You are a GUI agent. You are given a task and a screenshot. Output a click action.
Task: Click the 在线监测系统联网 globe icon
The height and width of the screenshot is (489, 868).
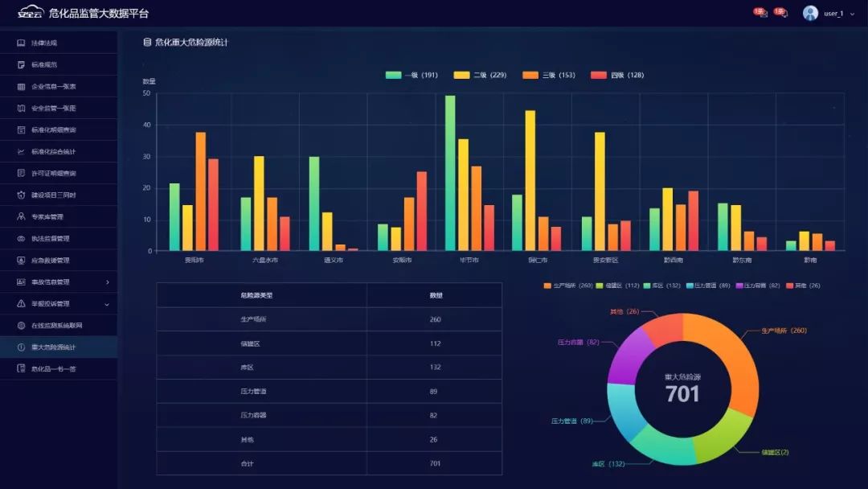tap(22, 325)
